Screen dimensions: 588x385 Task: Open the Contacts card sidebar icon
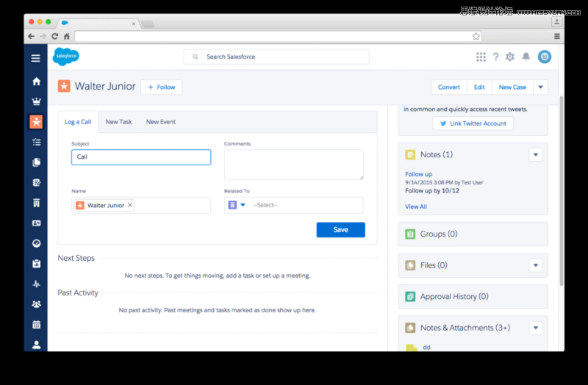point(36,223)
